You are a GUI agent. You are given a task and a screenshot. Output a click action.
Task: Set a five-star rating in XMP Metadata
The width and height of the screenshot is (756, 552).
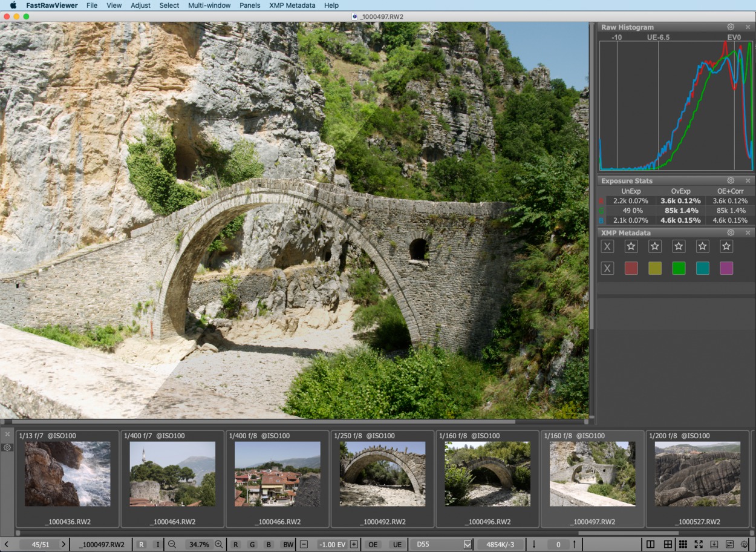726,246
